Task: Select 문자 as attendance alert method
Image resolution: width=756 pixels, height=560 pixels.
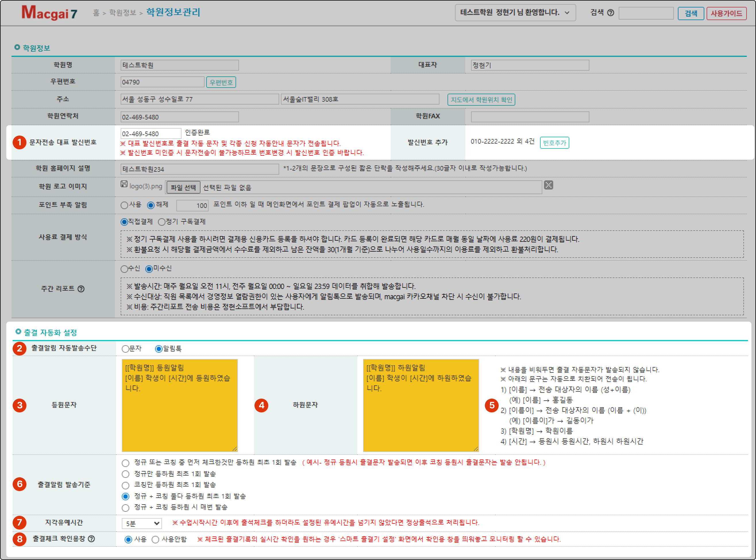Action: [x=126, y=349]
